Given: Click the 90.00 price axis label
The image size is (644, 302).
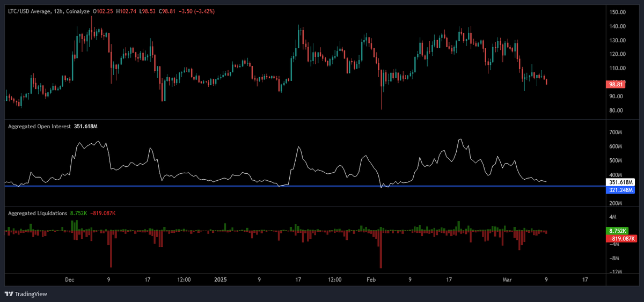Looking at the screenshot, I should click(x=616, y=97).
